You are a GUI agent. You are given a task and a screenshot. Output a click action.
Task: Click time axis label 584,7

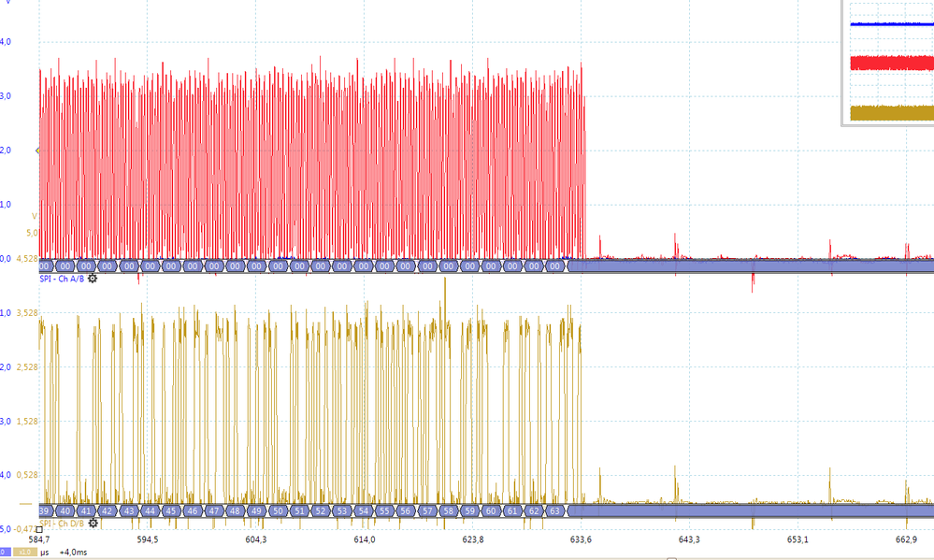tap(39, 539)
